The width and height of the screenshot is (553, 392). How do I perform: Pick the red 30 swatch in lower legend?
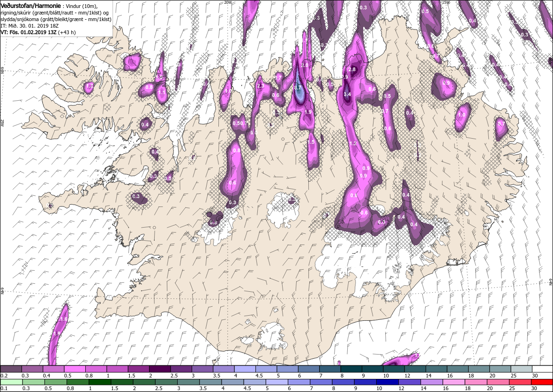pyautogui.click(x=541, y=382)
